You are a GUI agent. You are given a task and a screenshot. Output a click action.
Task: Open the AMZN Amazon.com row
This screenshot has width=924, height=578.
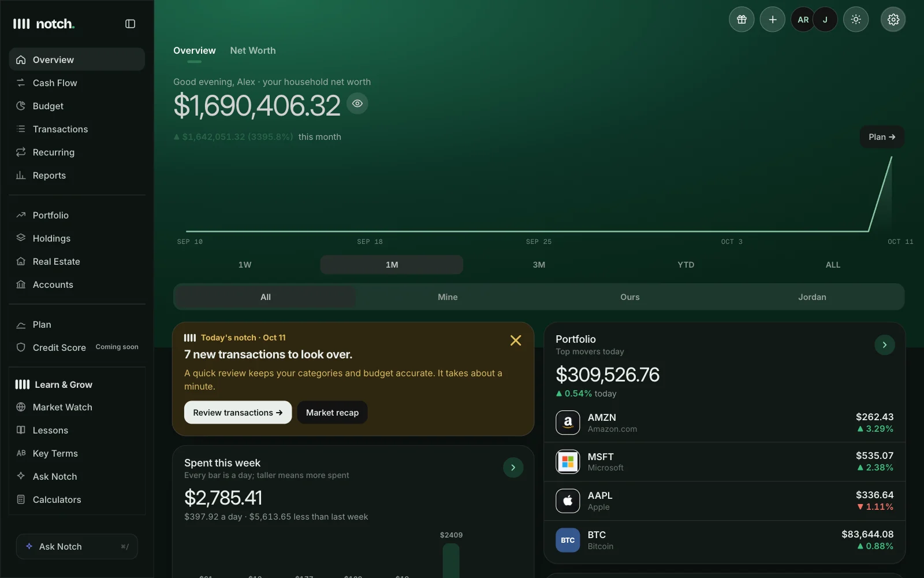[724, 423]
